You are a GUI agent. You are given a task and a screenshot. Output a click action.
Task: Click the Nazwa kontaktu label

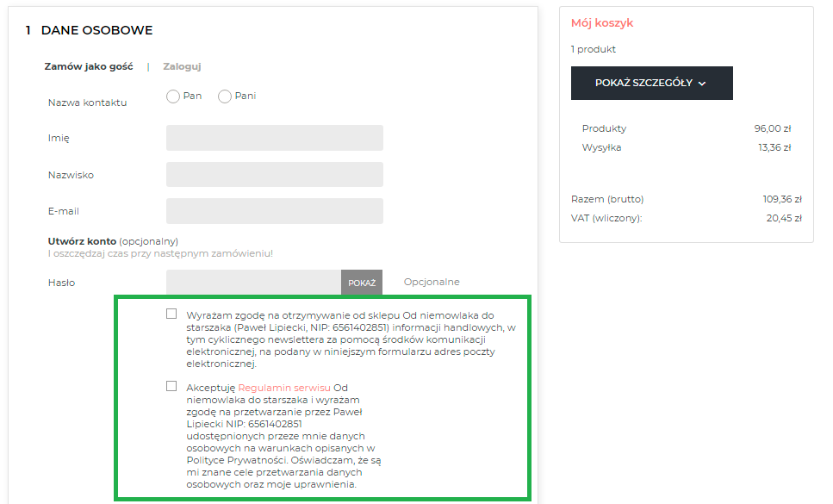click(87, 103)
